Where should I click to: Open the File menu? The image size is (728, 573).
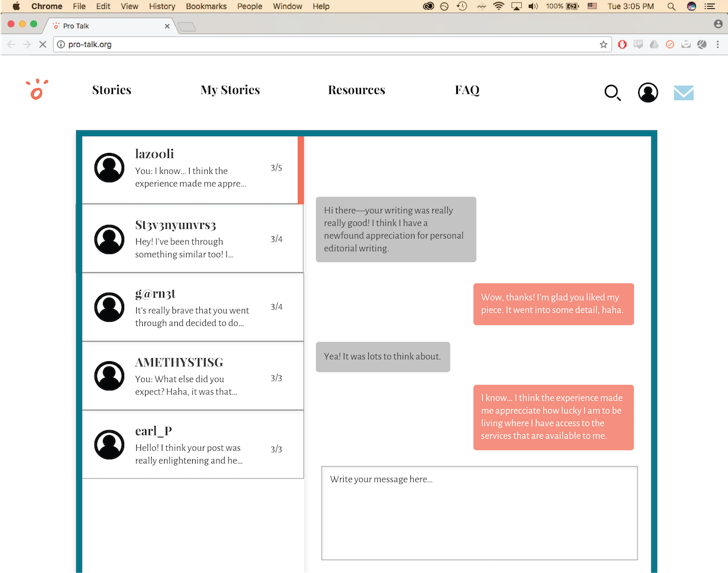[79, 6]
